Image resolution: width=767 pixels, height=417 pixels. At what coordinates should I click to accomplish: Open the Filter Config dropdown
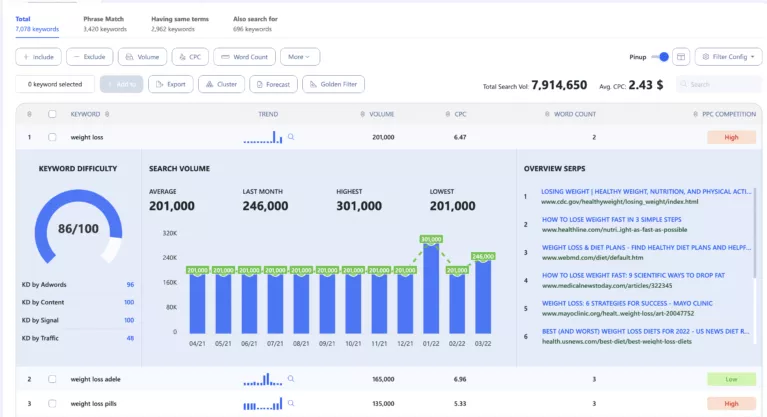click(726, 57)
